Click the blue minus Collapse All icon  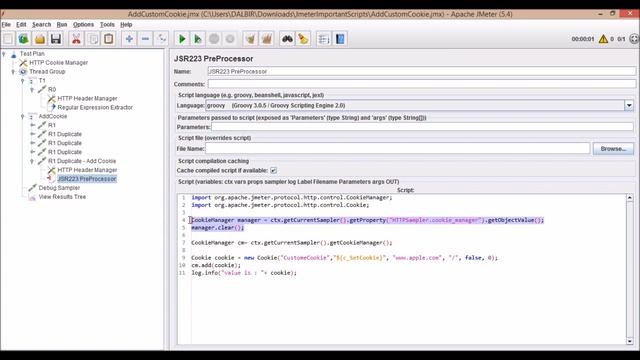[145, 39]
